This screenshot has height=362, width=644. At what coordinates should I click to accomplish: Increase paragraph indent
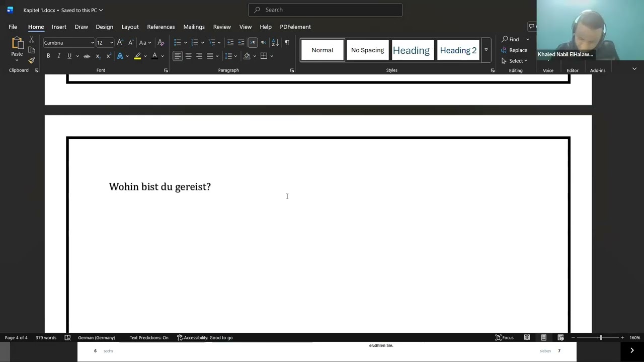coord(242,43)
